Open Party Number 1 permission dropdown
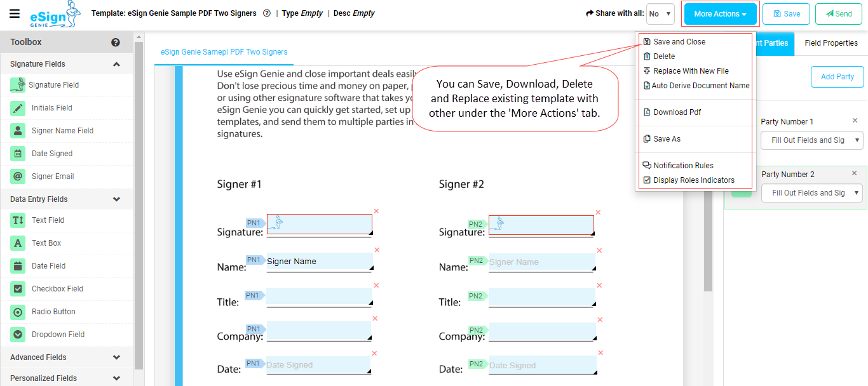This screenshot has width=868, height=386. (x=812, y=140)
